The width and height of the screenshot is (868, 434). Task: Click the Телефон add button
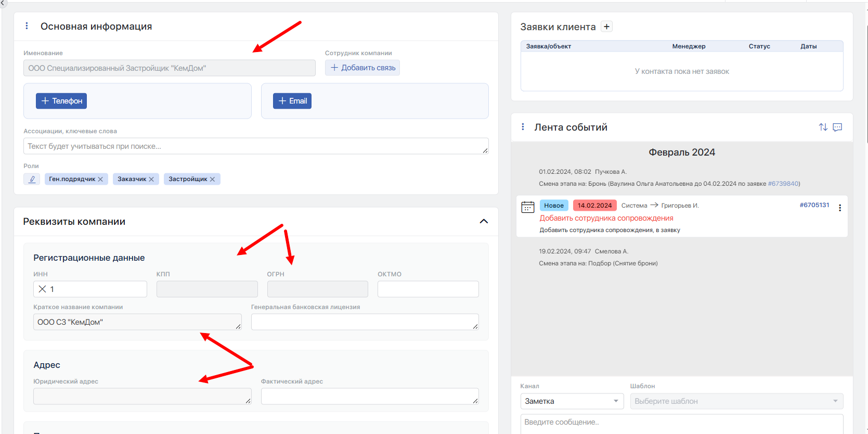(61, 101)
